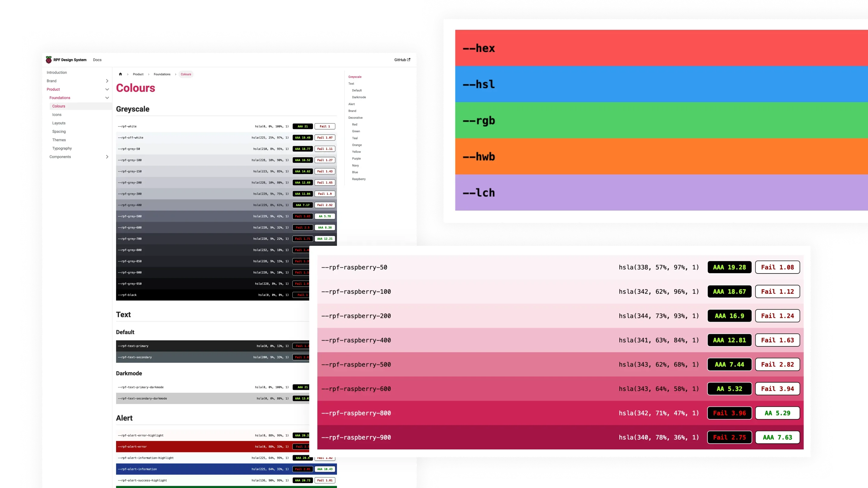Click the Components section expand arrow
This screenshot has width=868, height=488.
(107, 156)
